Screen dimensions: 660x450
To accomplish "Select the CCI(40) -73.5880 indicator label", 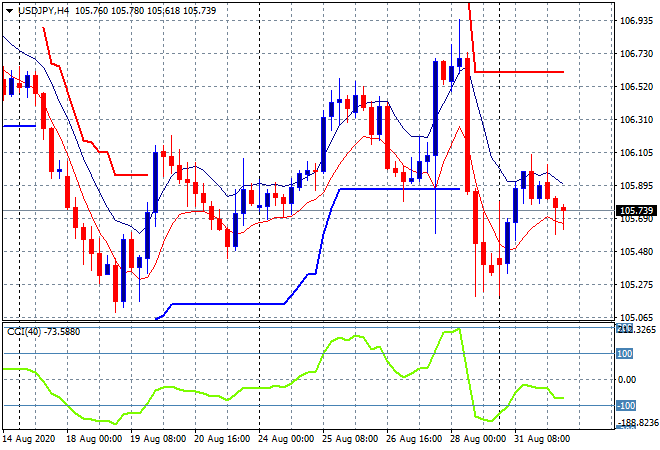I will 43,332.
